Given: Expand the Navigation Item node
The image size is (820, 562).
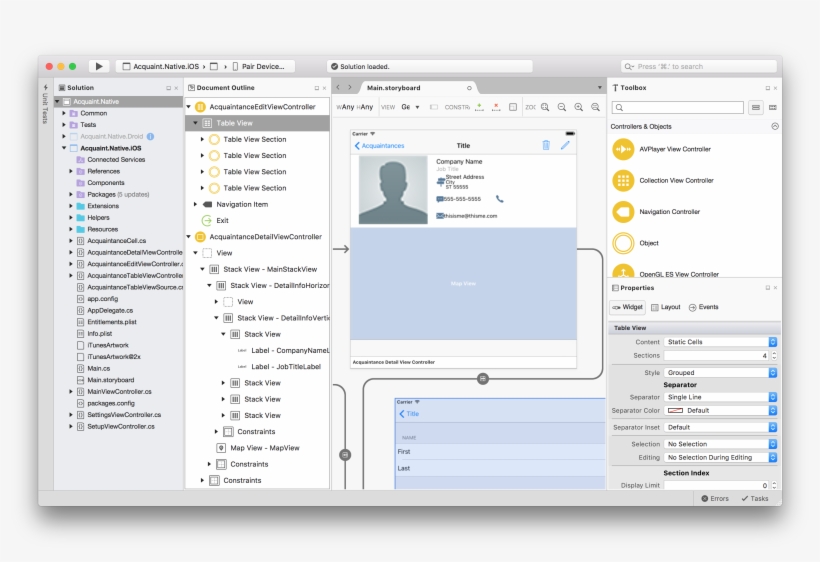Looking at the screenshot, I should [196, 204].
